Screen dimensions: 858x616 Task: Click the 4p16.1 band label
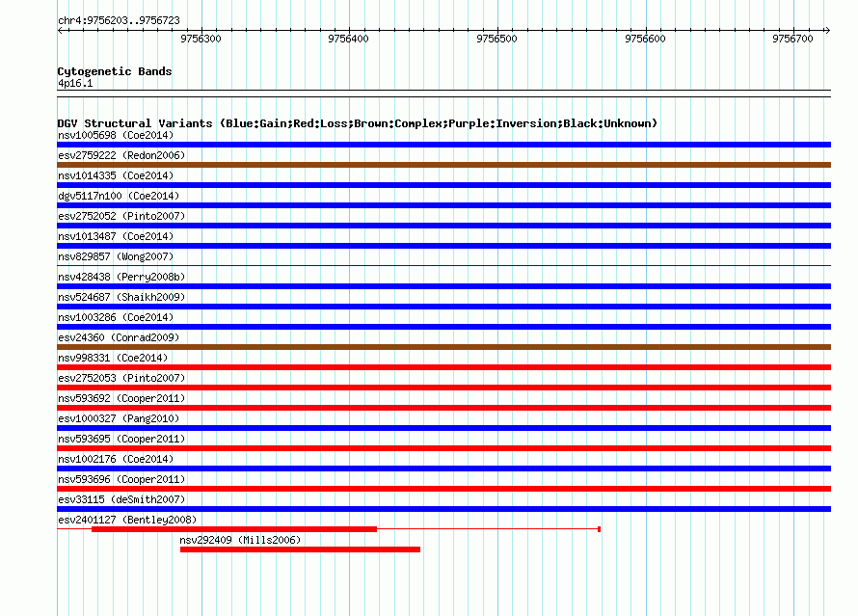click(x=75, y=83)
